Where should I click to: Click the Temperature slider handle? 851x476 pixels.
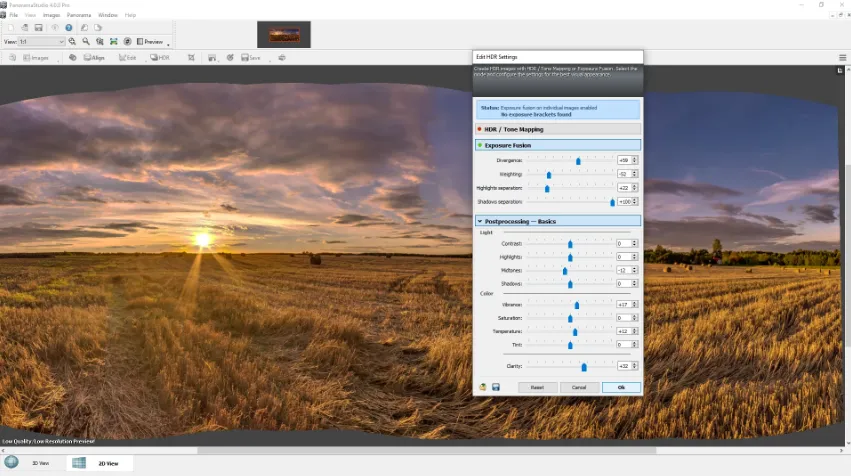click(575, 332)
